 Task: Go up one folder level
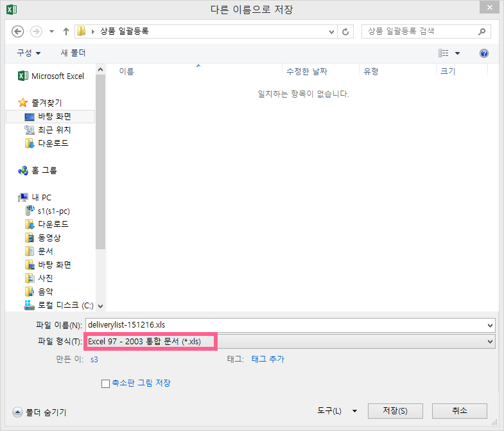point(66,31)
